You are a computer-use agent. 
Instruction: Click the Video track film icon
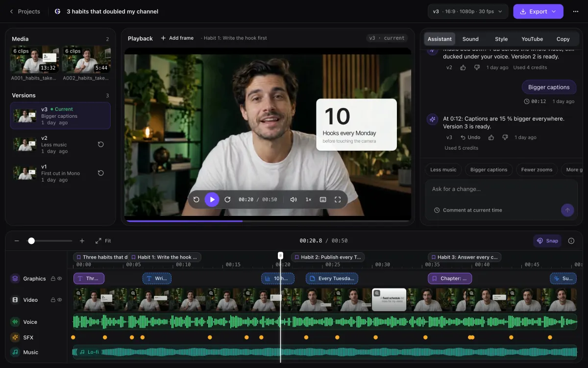tap(15, 300)
